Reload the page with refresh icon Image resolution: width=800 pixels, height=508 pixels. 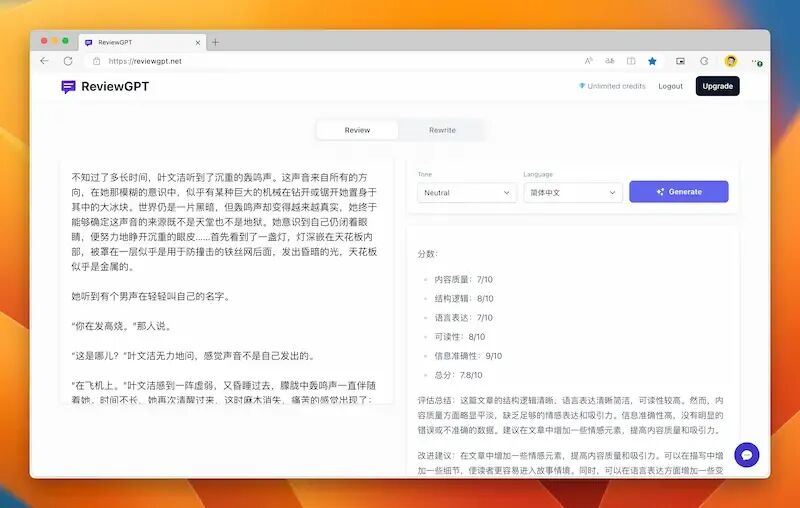pos(68,61)
